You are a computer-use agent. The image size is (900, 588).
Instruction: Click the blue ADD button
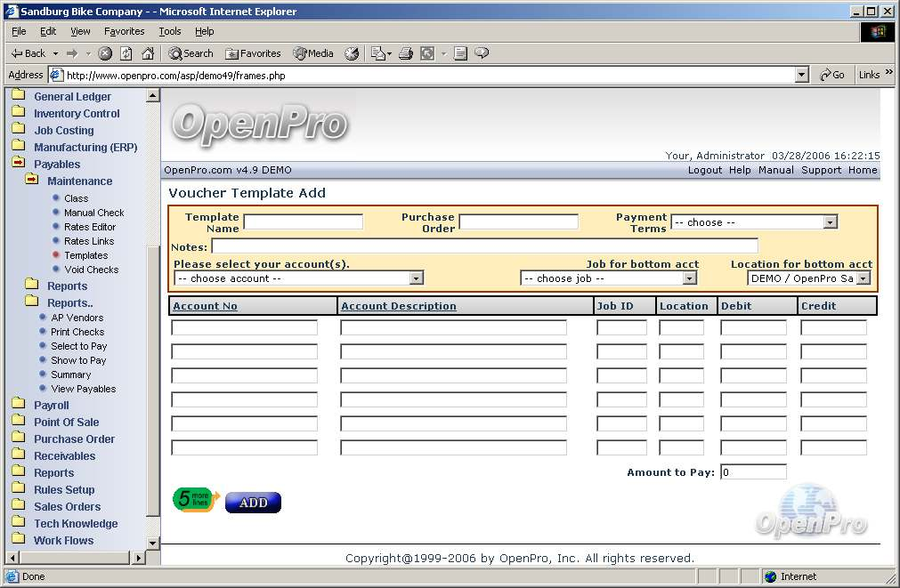tap(253, 503)
